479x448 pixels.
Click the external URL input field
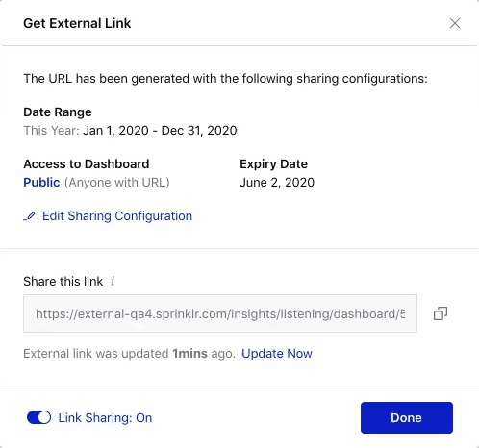220,313
